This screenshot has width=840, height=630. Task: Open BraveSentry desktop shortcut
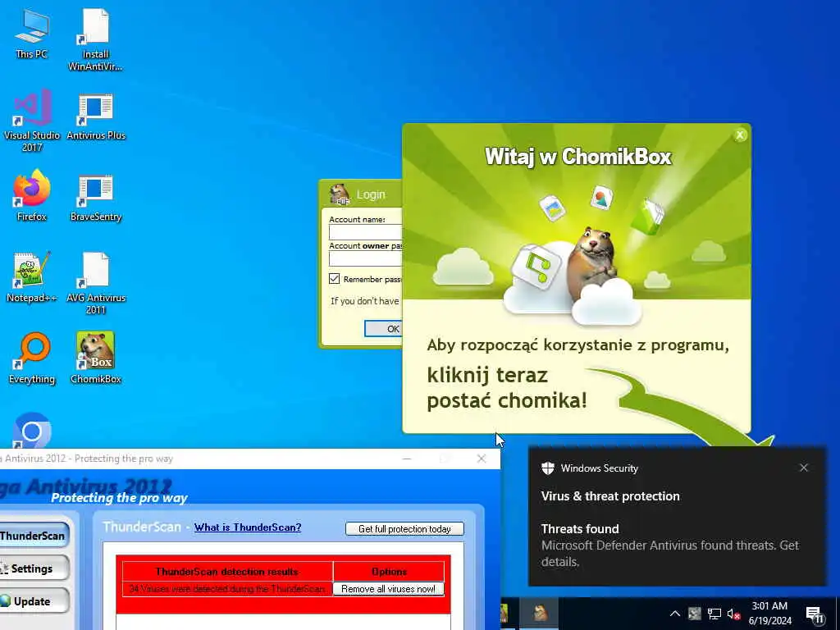(95, 197)
